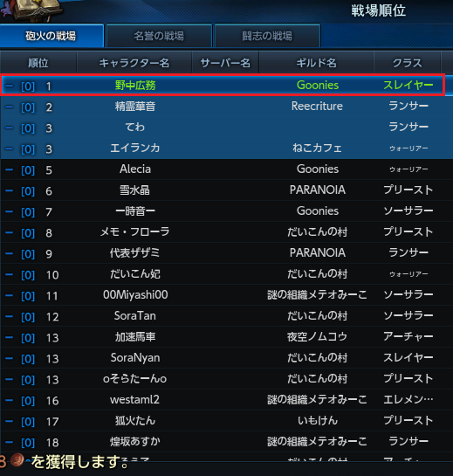Select the row for westaml2

pos(226,400)
